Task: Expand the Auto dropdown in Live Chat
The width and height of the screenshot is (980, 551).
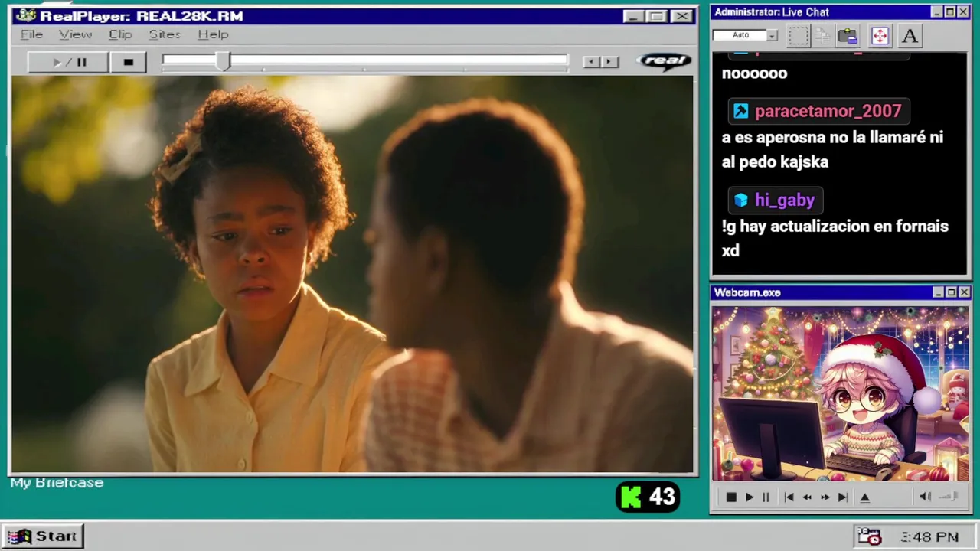Action: click(x=773, y=35)
